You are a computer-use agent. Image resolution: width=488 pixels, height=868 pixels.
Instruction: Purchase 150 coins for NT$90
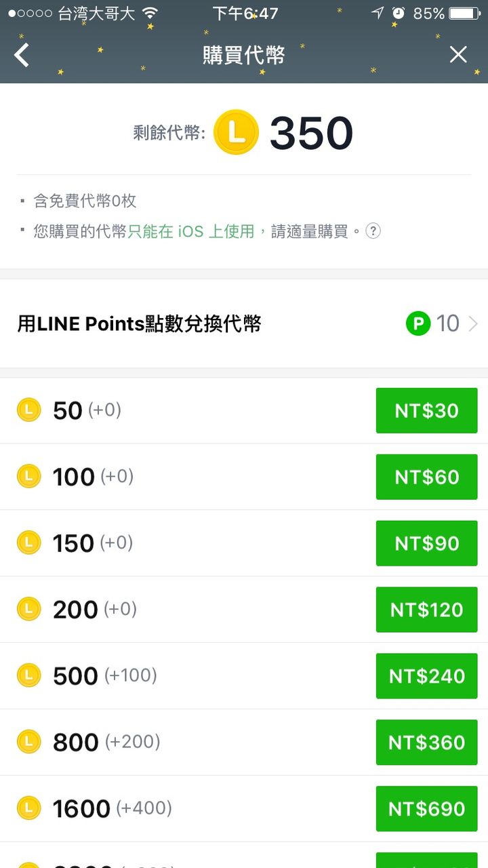point(426,543)
